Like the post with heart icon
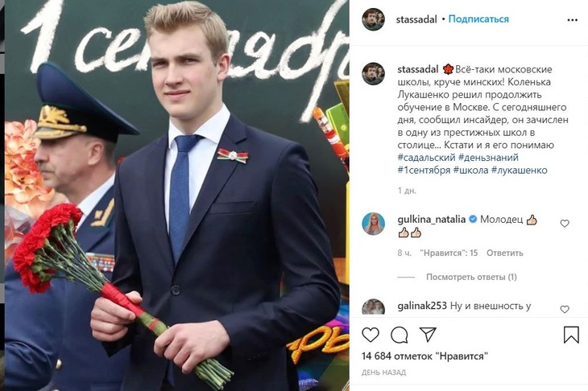The width and height of the screenshot is (588, 391). pyautogui.click(x=371, y=335)
